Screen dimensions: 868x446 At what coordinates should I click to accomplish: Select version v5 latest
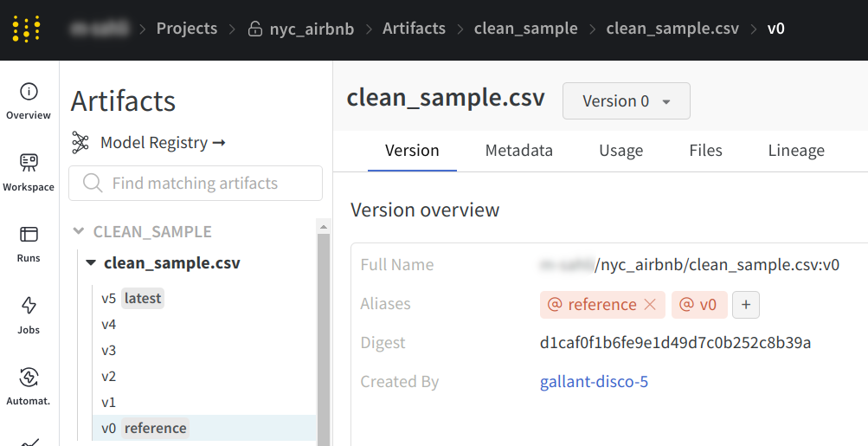coord(205,298)
